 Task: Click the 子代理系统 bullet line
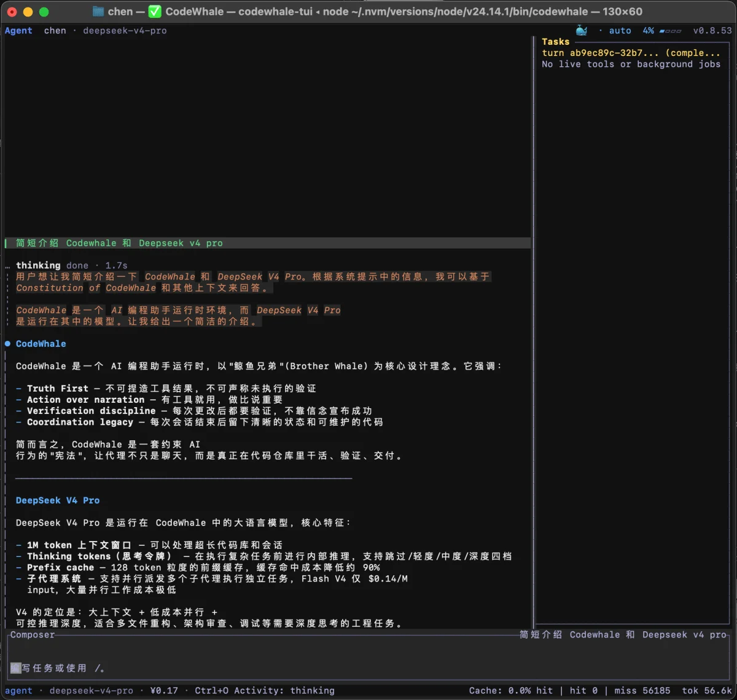click(212, 585)
